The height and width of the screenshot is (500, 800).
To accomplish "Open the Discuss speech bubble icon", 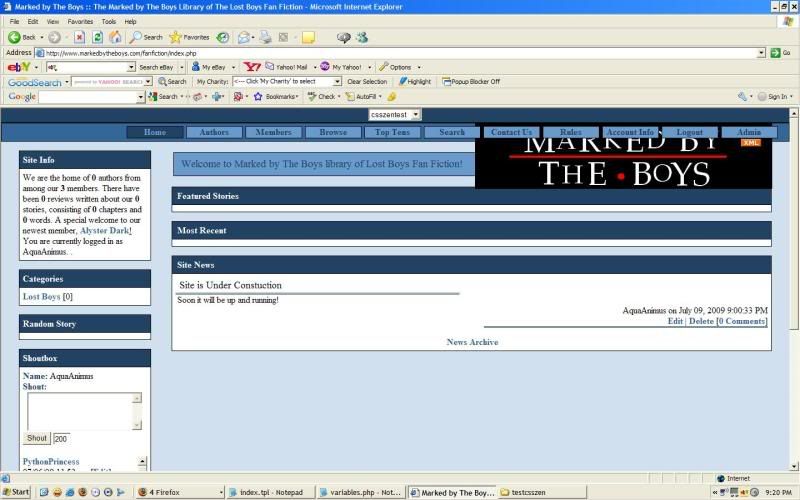I will pyautogui.click(x=343, y=37).
